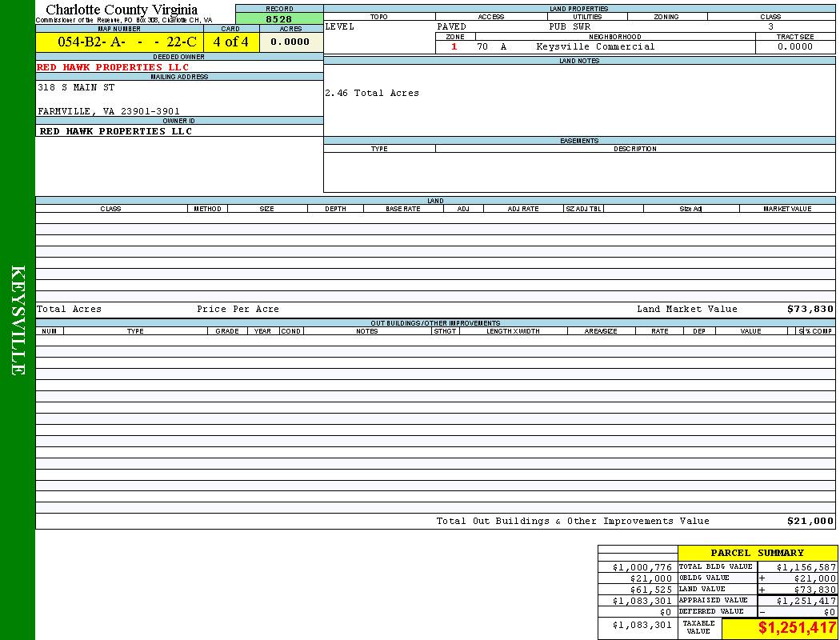840x640 pixels.
Task: Click the PAVED access value
Action: pyautogui.click(x=451, y=26)
